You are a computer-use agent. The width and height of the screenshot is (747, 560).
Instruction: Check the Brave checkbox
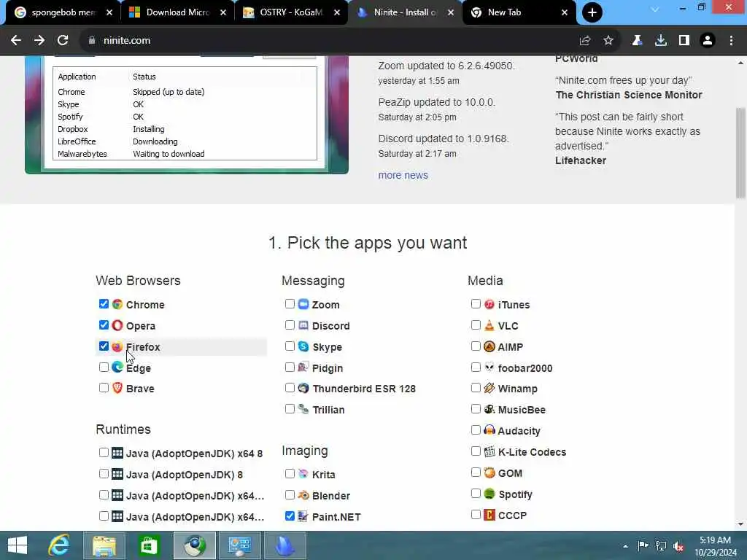pos(104,388)
